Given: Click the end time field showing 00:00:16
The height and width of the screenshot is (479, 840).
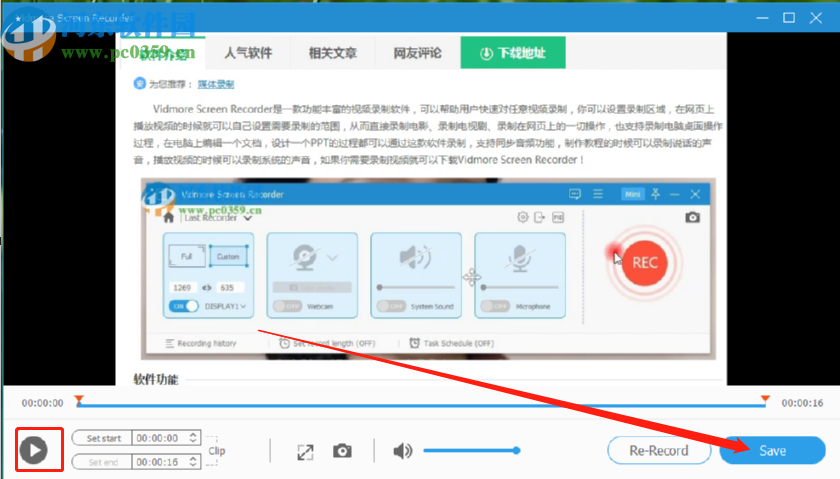Looking at the screenshot, I should pyautogui.click(x=159, y=462).
